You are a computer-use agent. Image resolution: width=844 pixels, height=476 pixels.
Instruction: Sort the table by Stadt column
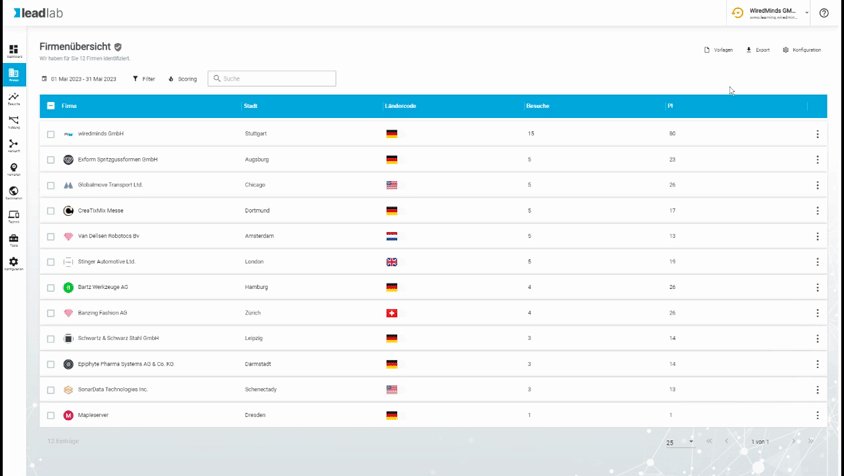tap(250, 106)
